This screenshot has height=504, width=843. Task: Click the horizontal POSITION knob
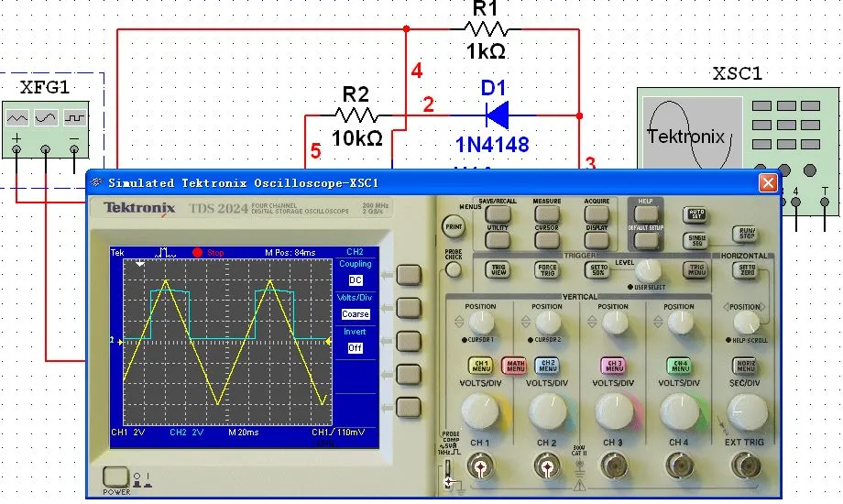(746, 323)
